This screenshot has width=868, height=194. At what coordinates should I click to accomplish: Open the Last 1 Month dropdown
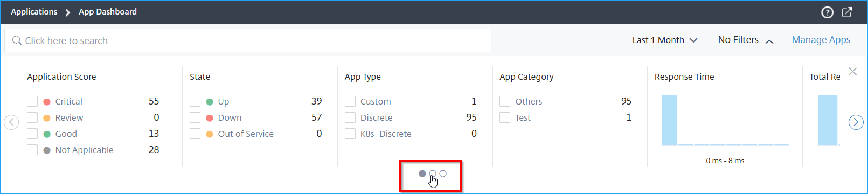[x=665, y=40]
